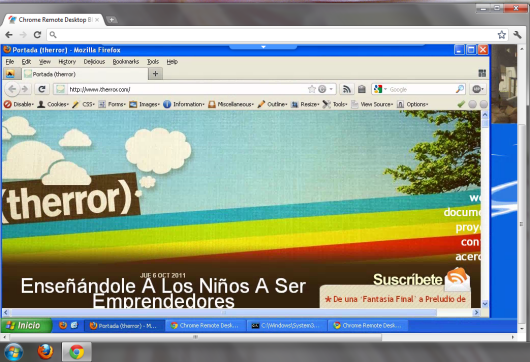Image resolution: width=530 pixels, height=362 pixels.
Task: Reload the Chrome Remote Desktop page
Action: [37, 34]
